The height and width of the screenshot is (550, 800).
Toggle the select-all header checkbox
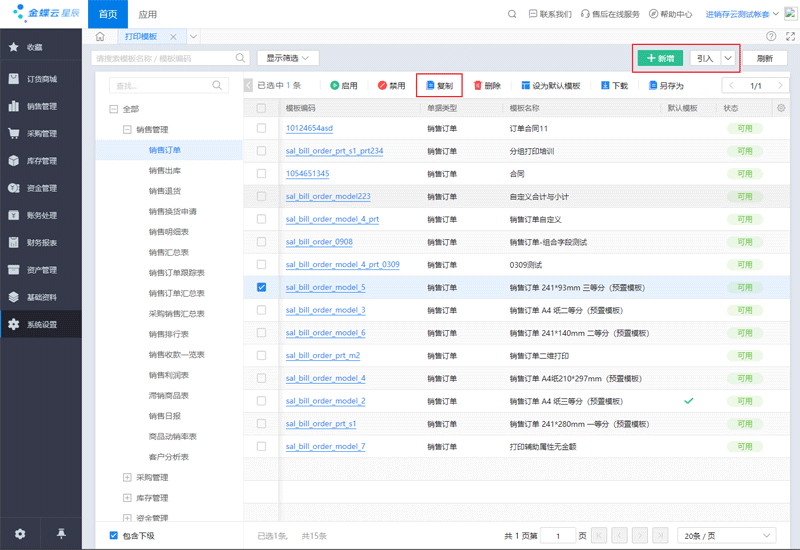(261, 108)
